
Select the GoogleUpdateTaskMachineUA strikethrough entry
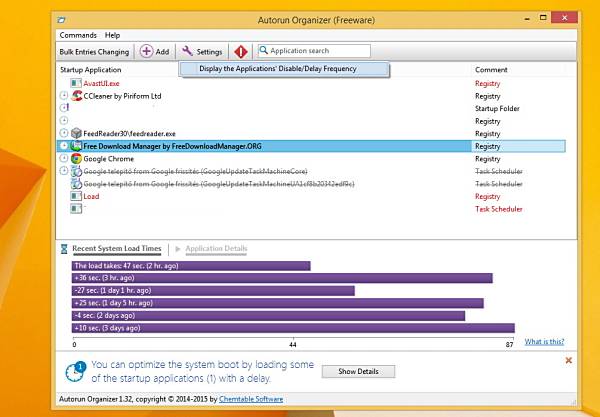(x=219, y=184)
